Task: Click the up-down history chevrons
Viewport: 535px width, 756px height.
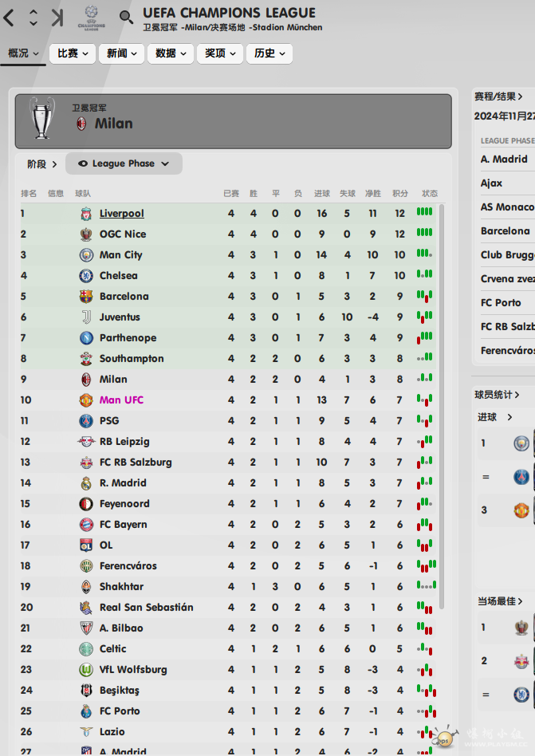Action: (x=33, y=18)
